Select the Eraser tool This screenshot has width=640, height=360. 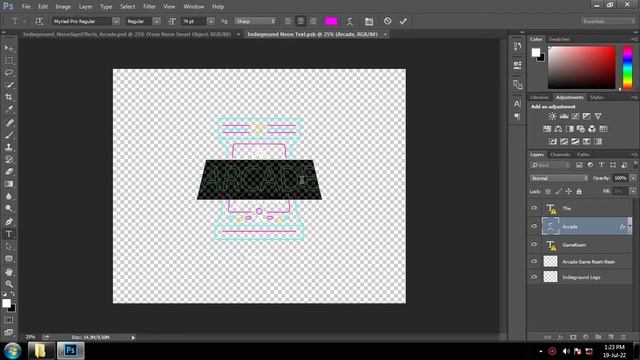[9, 171]
